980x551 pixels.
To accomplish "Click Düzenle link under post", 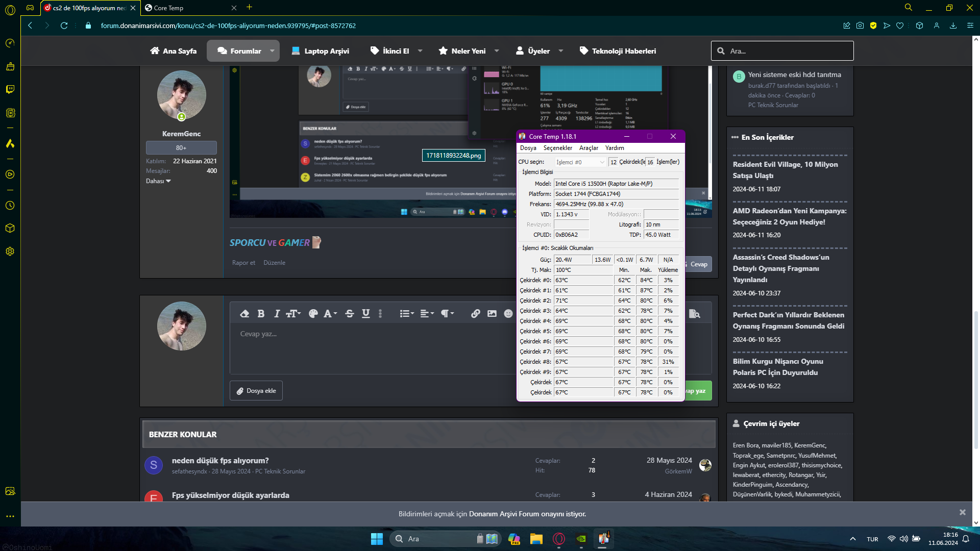I will tap(274, 263).
